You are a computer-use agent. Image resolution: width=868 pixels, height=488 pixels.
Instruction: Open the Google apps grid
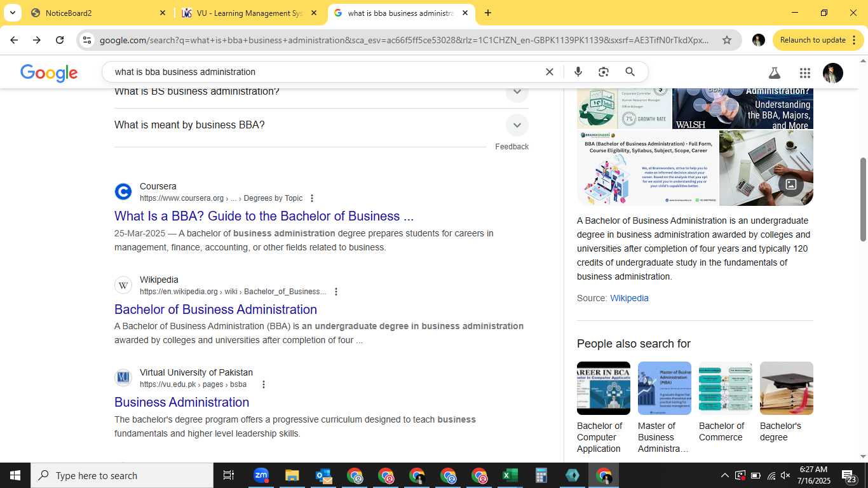pyautogui.click(x=805, y=72)
